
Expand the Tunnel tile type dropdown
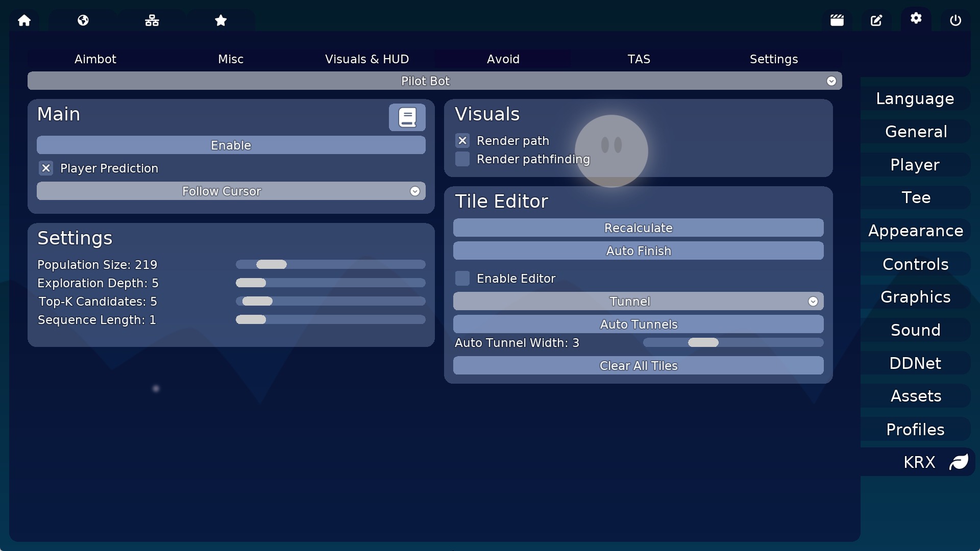click(x=638, y=302)
